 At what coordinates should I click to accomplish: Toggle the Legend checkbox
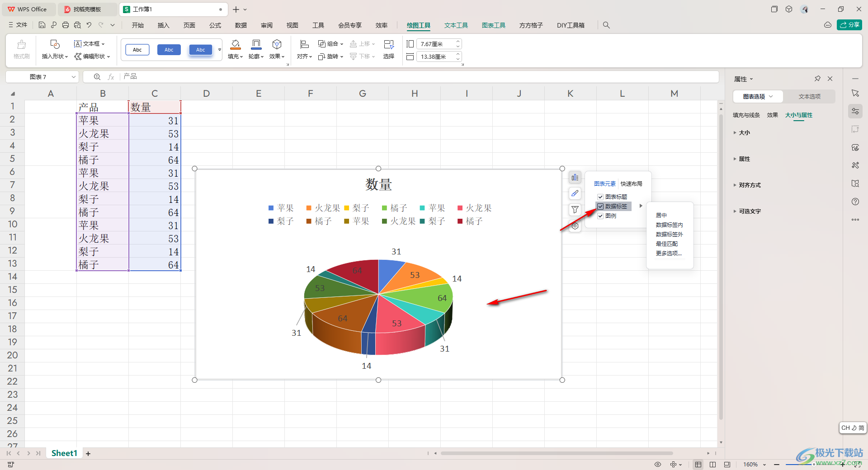coord(600,216)
